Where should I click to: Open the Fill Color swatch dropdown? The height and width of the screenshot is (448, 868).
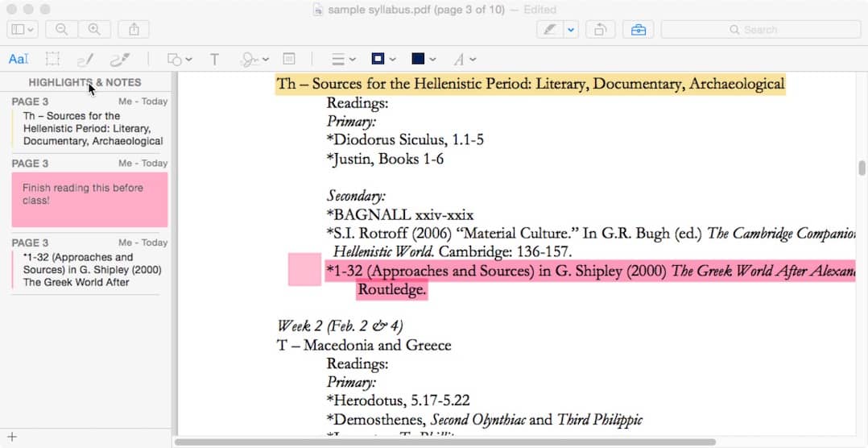424,59
